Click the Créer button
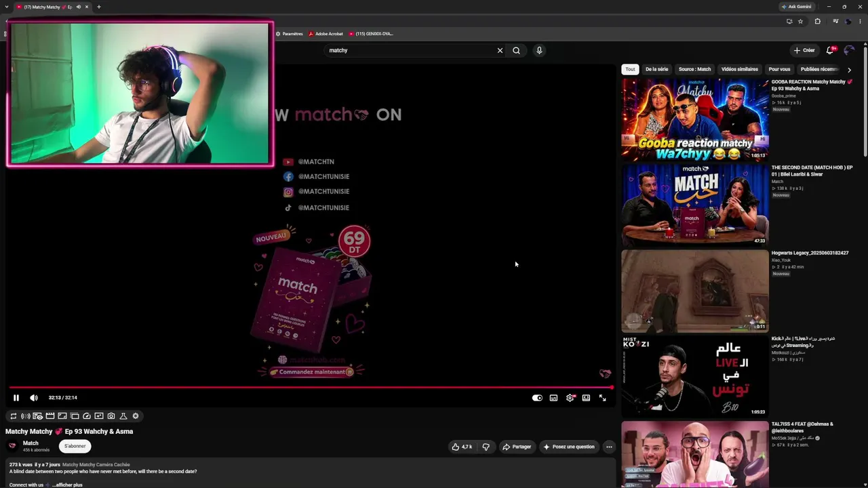 804,50
